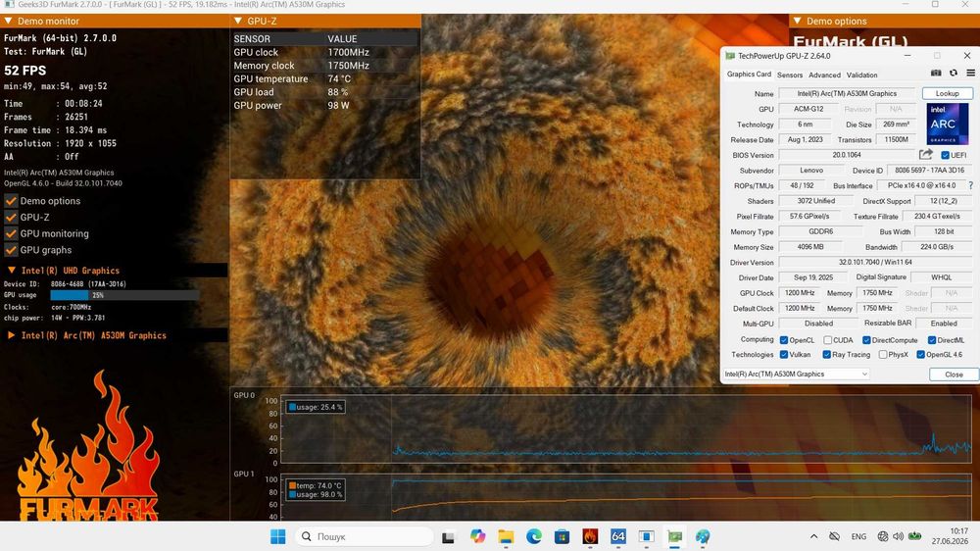Click the globe network icon in the tray
Screen dimensions: 980x551
[883, 536]
